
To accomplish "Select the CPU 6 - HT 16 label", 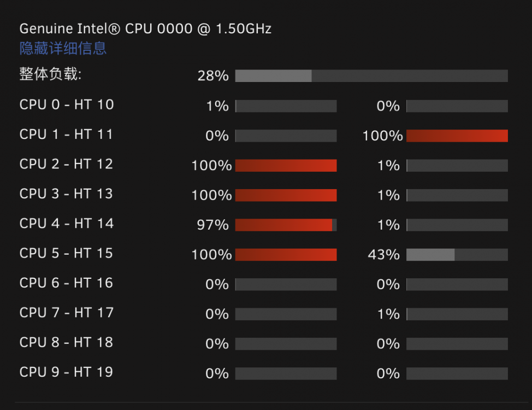I will (66, 283).
